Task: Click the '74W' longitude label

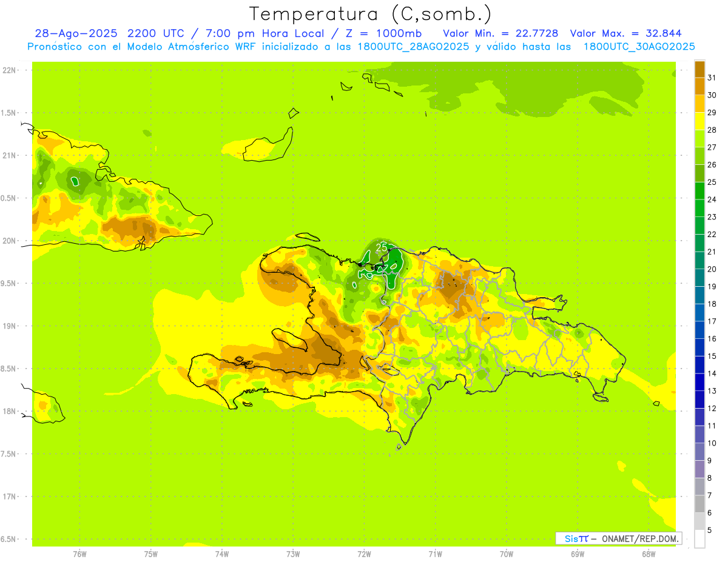Action: click(x=222, y=554)
